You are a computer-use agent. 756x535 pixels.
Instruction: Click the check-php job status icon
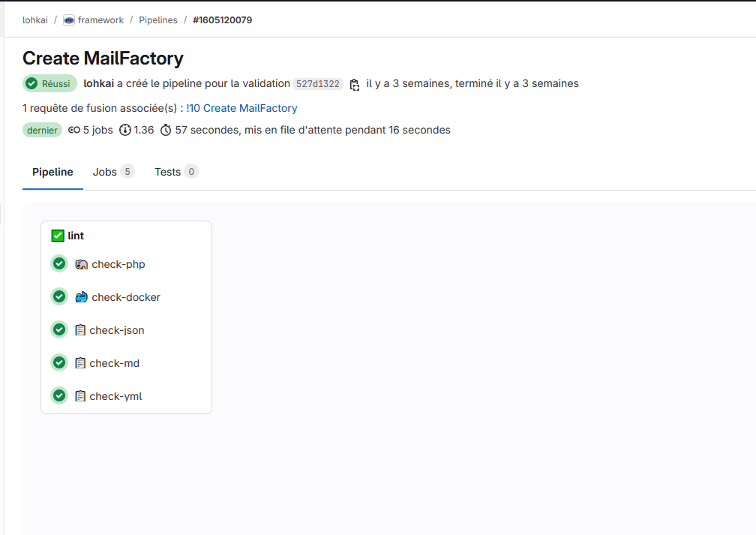59,263
